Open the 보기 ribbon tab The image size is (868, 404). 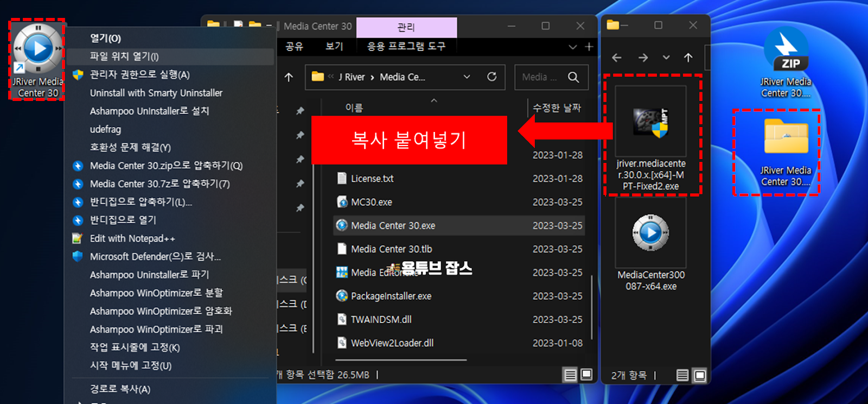(x=334, y=46)
